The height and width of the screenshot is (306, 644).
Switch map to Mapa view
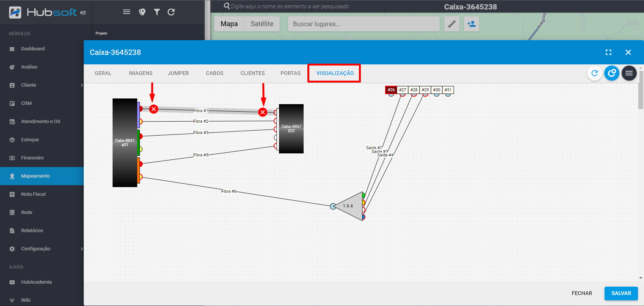(x=229, y=24)
